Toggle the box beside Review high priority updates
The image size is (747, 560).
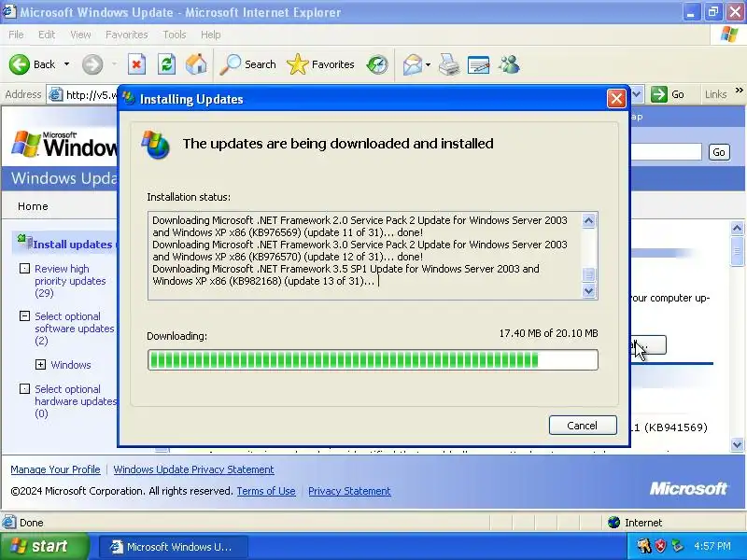point(24,269)
